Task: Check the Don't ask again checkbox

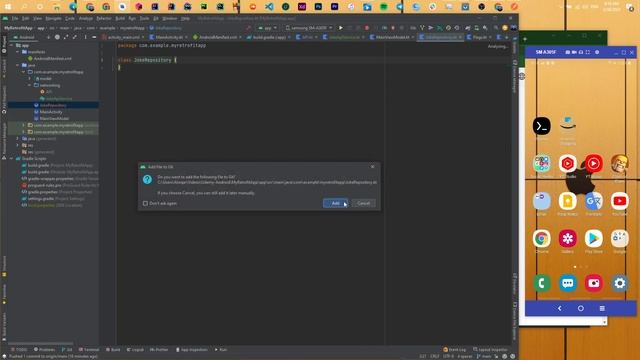Action: pyautogui.click(x=145, y=203)
